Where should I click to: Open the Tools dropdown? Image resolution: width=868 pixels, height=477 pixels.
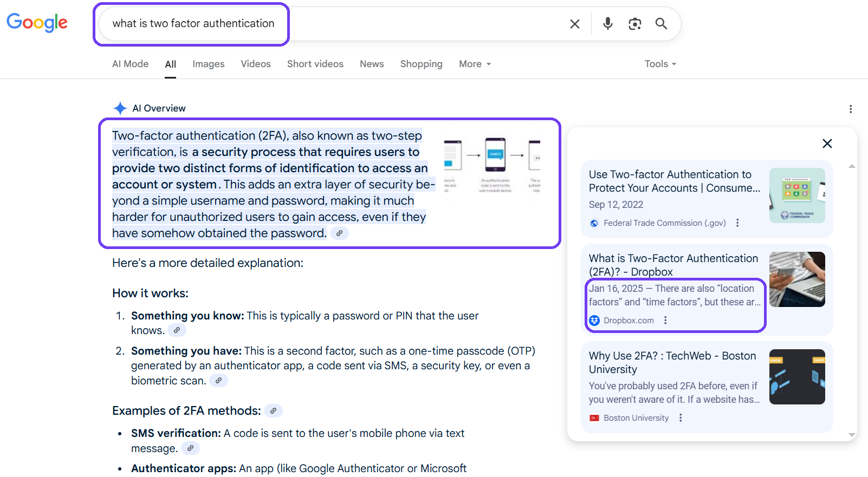point(660,64)
